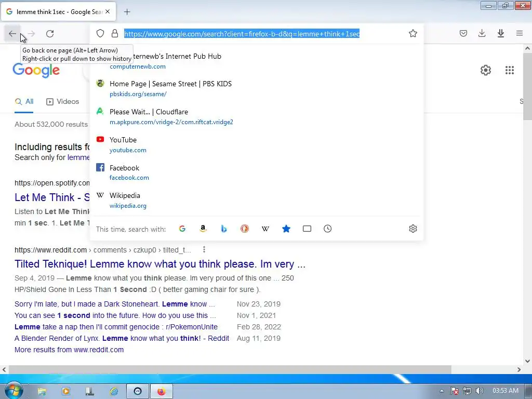Click the Google logo
532x399 pixels.
[36, 71]
